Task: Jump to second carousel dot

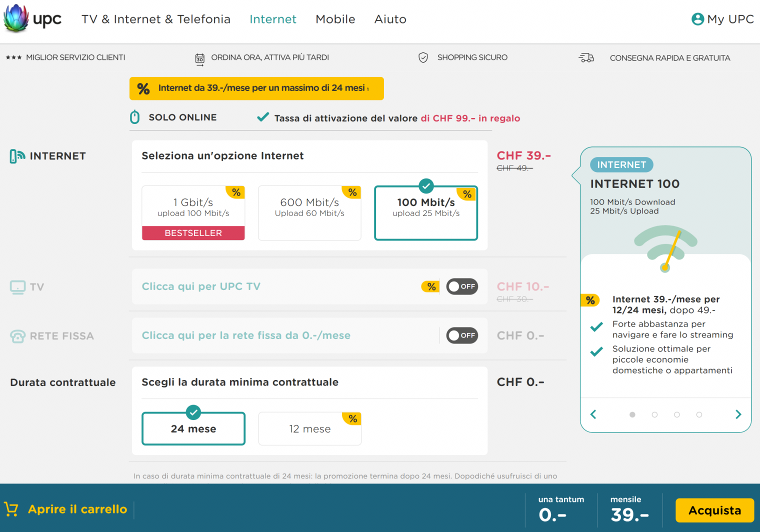Action: click(x=654, y=414)
